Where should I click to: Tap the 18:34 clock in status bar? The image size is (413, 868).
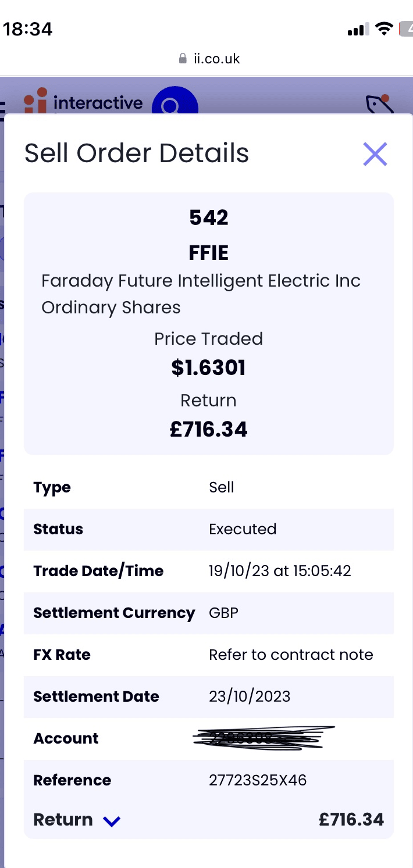click(x=28, y=29)
